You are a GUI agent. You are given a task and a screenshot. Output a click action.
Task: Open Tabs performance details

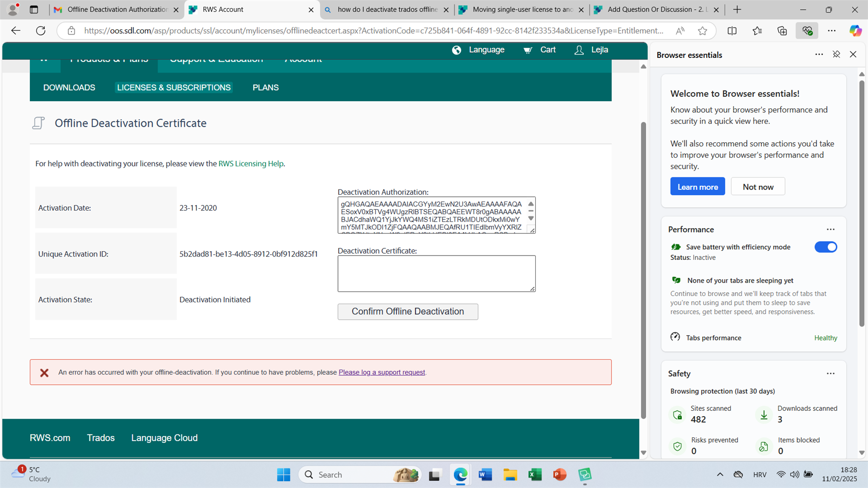pyautogui.click(x=754, y=338)
